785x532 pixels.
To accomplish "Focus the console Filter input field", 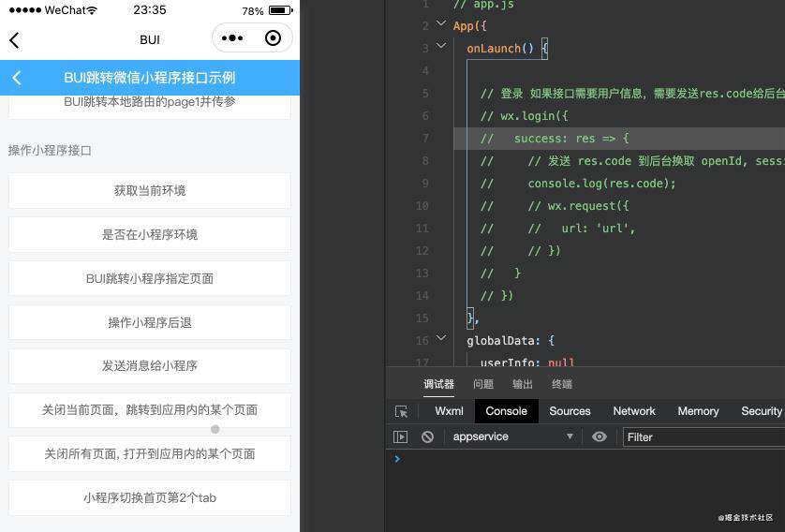I will (704, 436).
